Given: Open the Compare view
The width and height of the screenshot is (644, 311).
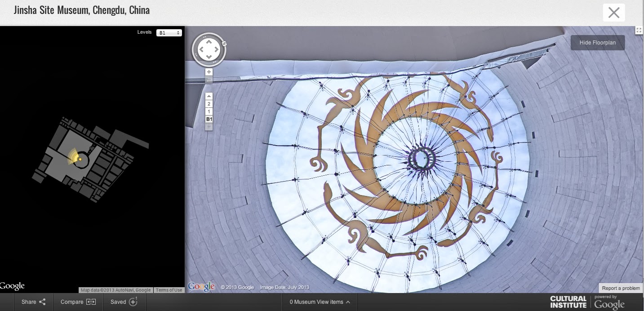Looking at the screenshot, I should (78, 302).
